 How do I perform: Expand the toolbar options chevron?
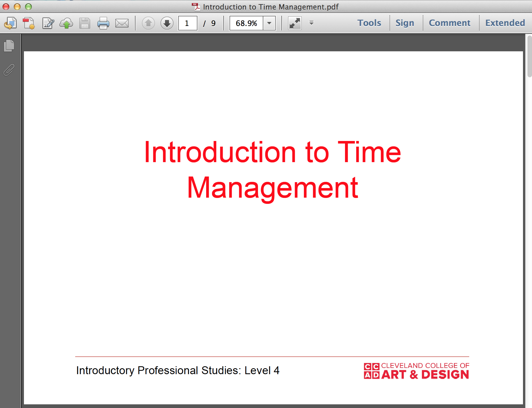point(311,23)
